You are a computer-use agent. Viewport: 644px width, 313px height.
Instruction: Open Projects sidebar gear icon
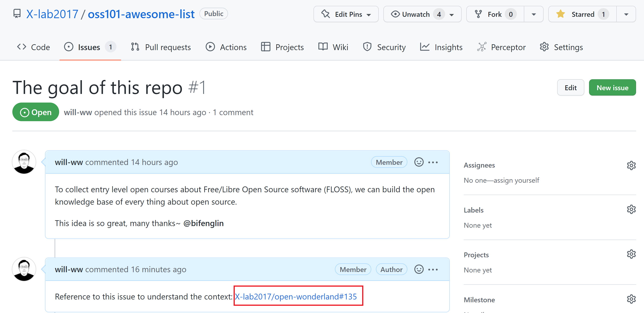pos(631,254)
